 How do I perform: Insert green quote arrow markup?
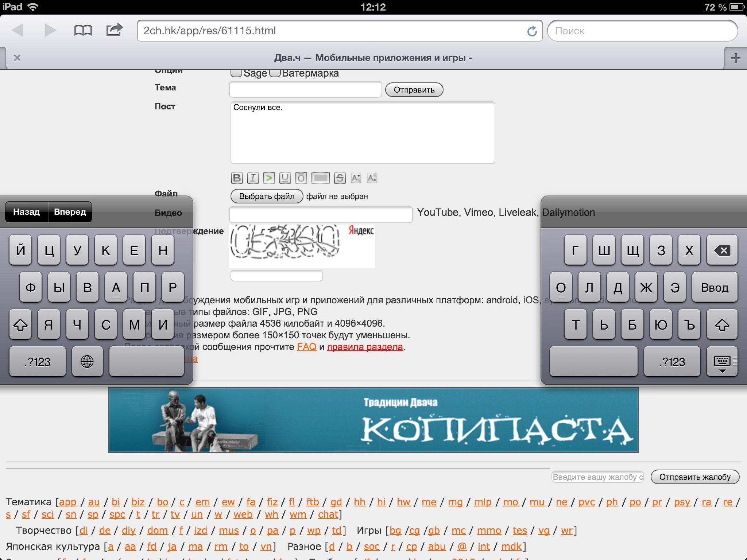coord(269,178)
